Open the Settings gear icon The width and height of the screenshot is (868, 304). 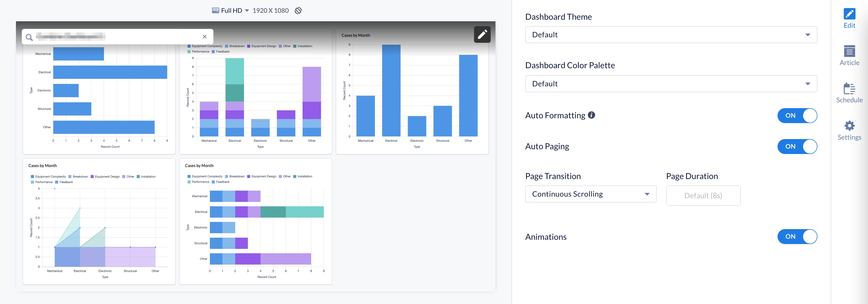849,126
